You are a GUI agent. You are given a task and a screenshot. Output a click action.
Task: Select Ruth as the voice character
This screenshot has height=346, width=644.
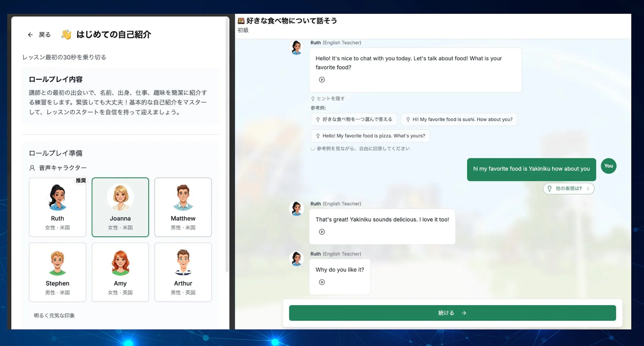click(57, 207)
